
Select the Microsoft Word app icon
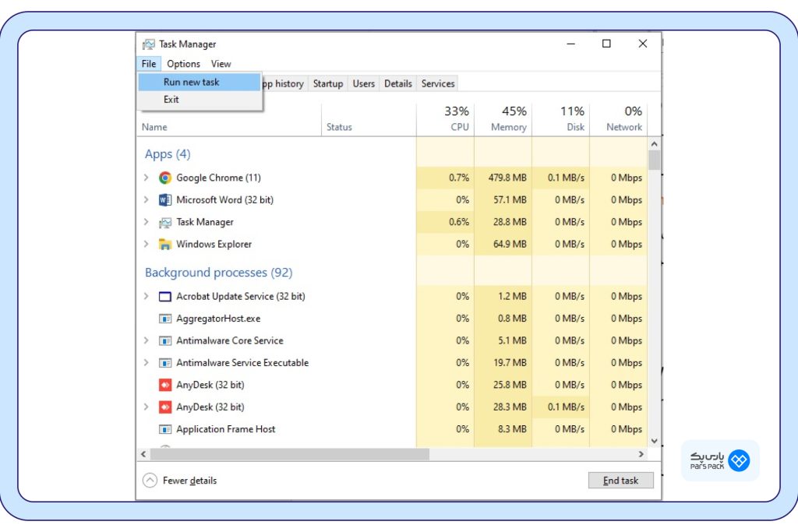165,200
